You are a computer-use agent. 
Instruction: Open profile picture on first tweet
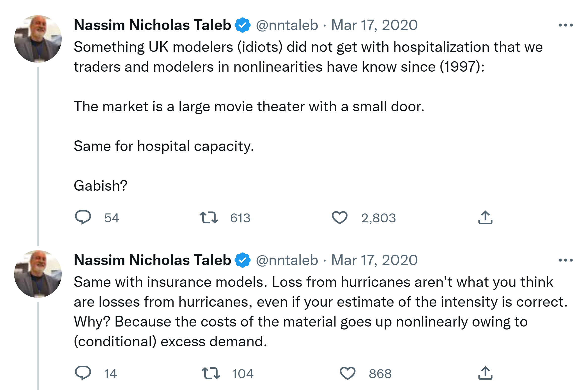[38, 39]
